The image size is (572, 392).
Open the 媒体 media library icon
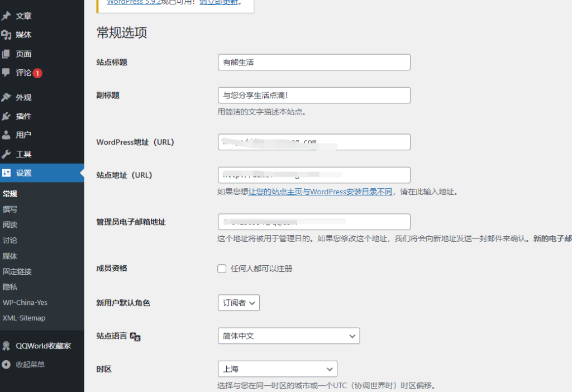click(6, 35)
